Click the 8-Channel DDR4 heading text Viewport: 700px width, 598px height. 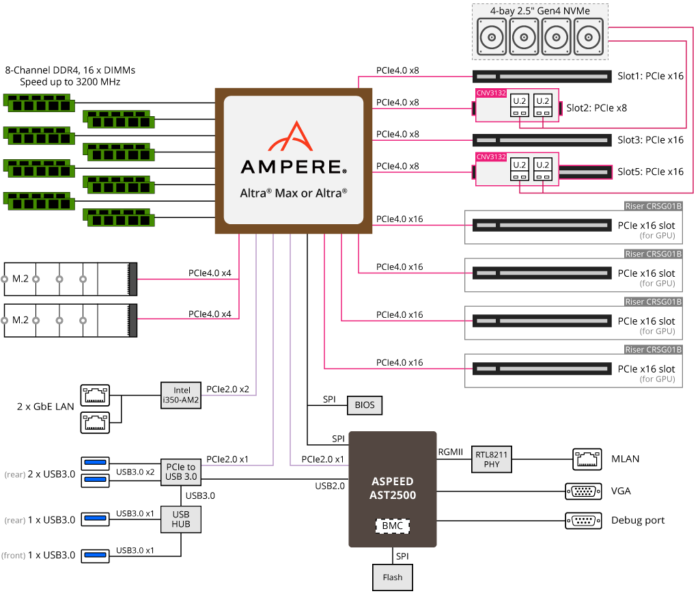(70, 70)
